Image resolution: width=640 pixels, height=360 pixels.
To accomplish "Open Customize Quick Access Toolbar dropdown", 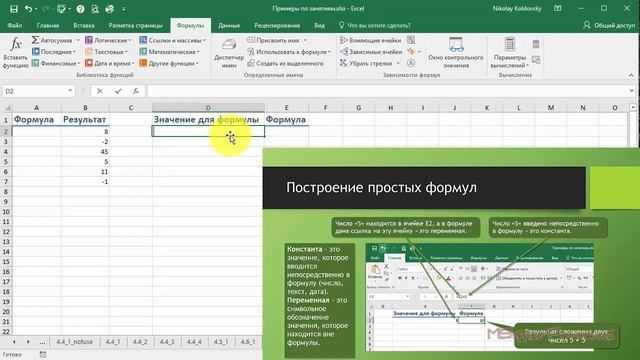I will [x=124, y=9].
